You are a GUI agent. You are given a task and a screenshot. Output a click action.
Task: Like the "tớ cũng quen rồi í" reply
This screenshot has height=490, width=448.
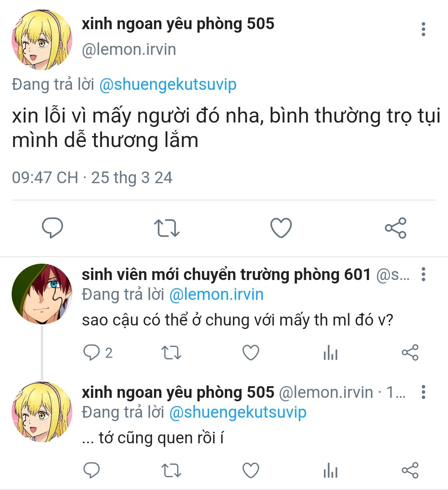click(251, 471)
